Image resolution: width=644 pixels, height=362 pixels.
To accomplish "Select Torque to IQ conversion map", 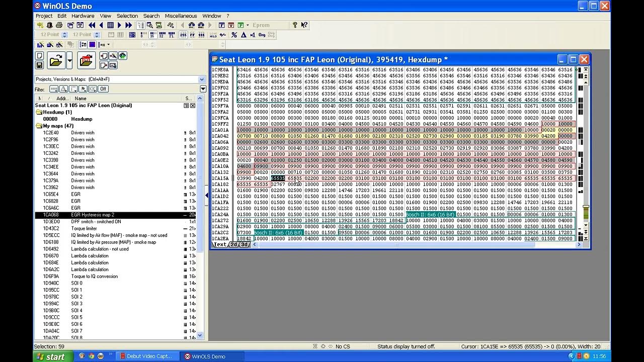I will 115,276.
